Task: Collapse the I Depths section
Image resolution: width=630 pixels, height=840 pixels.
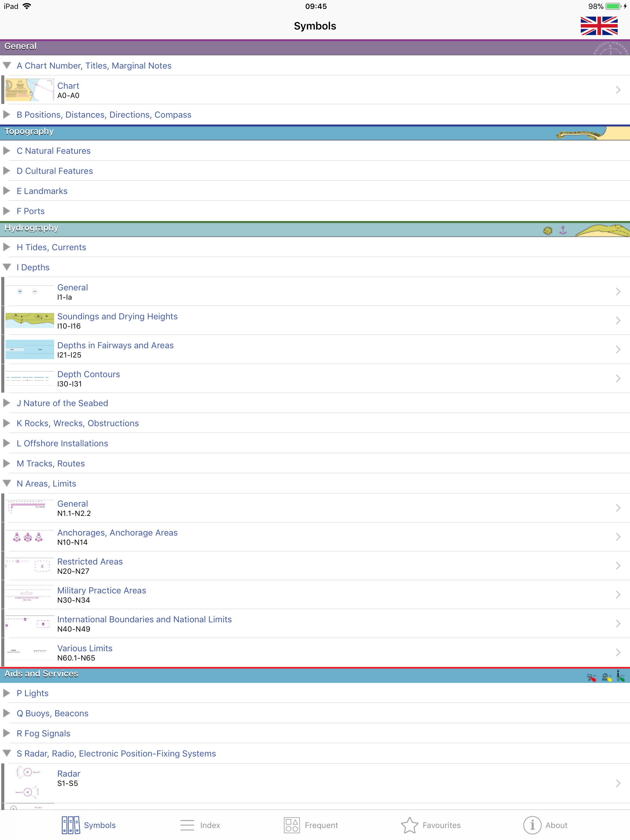Action: [x=7, y=267]
